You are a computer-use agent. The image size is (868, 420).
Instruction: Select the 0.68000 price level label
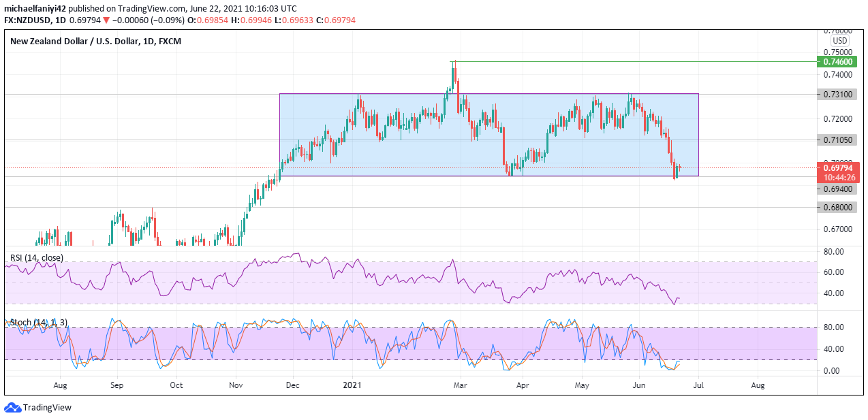tap(837, 208)
